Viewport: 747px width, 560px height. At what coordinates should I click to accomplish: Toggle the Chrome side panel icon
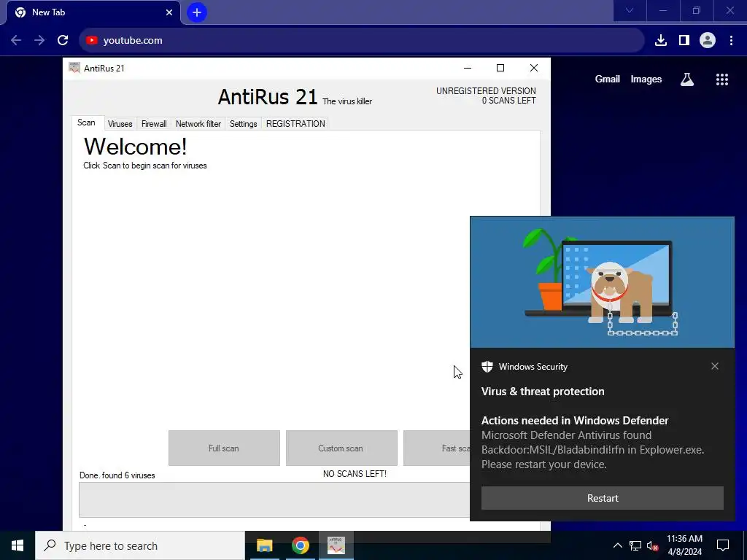tap(684, 41)
